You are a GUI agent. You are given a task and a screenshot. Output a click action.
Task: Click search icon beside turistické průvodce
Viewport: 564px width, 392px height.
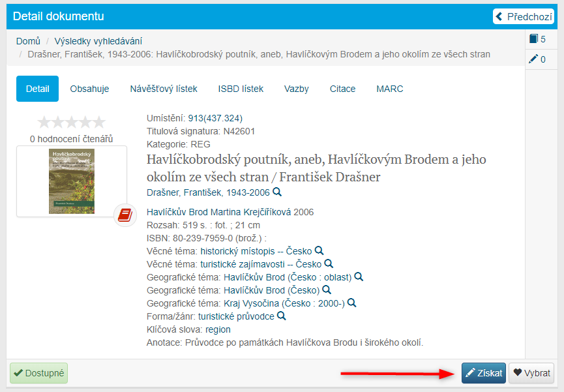pyautogui.click(x=282, y=316)
